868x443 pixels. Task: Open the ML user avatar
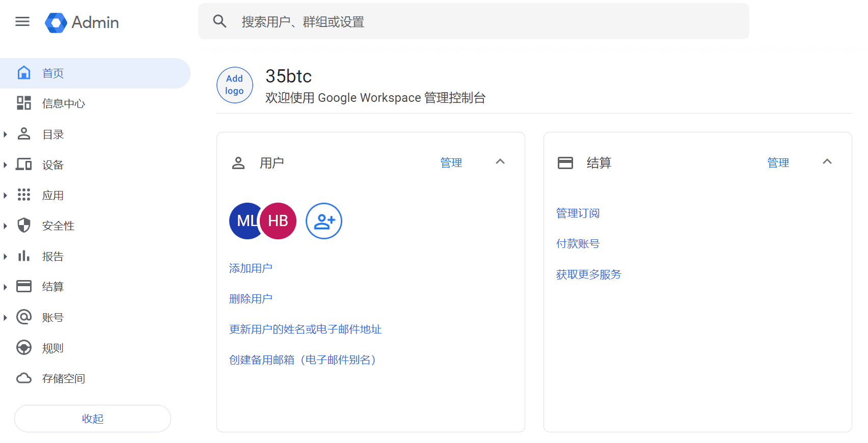pos(245,221)
